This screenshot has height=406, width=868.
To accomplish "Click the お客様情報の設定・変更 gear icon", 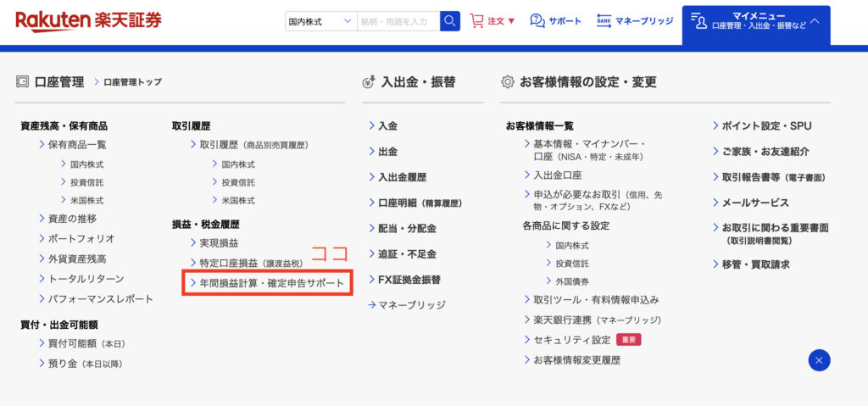I will coord(507,82).
